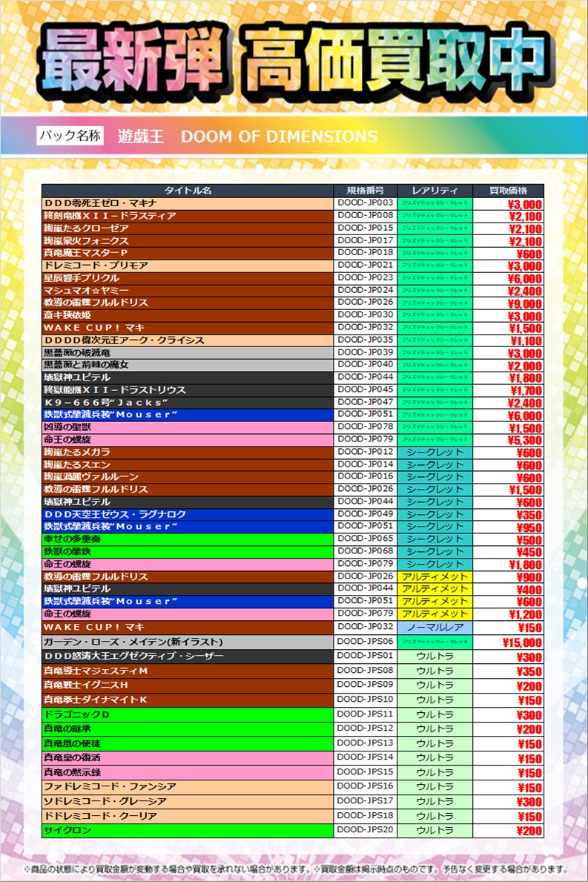Click the price "¥5,300"
The height and width of the screenshot is (882, 588).
tap(524, 441)
